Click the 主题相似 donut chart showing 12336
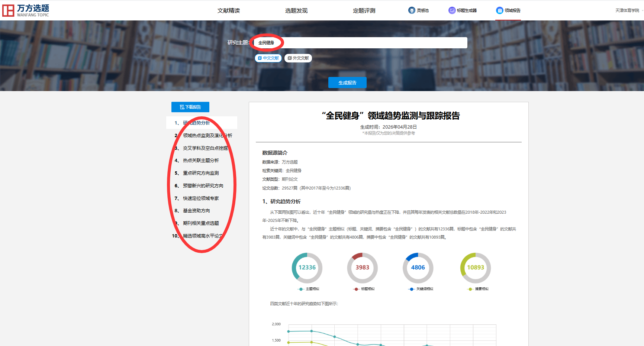Screen dimensions: 644x346 pyautogui.click(x=307, y=268)
